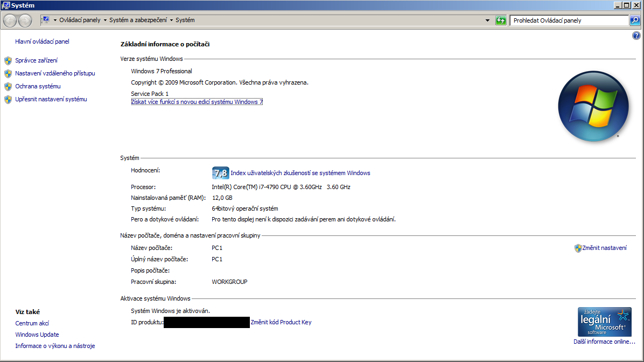This screenshot has width=644, height=362.
Task: Click shield icon beside Upřesnit nastavení systému
Action: pyautogui.click(x=8, y=100)
